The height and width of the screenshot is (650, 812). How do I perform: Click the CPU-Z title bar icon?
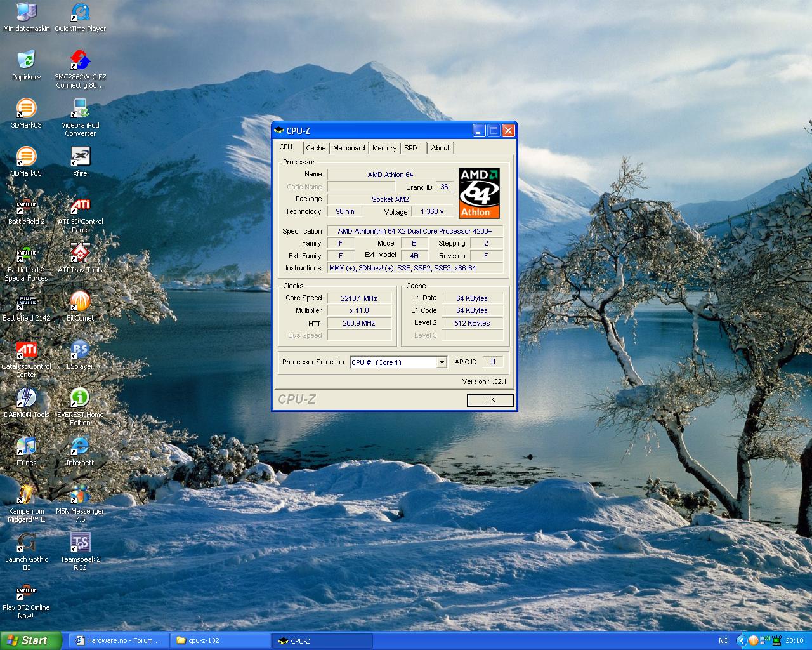coord(279,131)
